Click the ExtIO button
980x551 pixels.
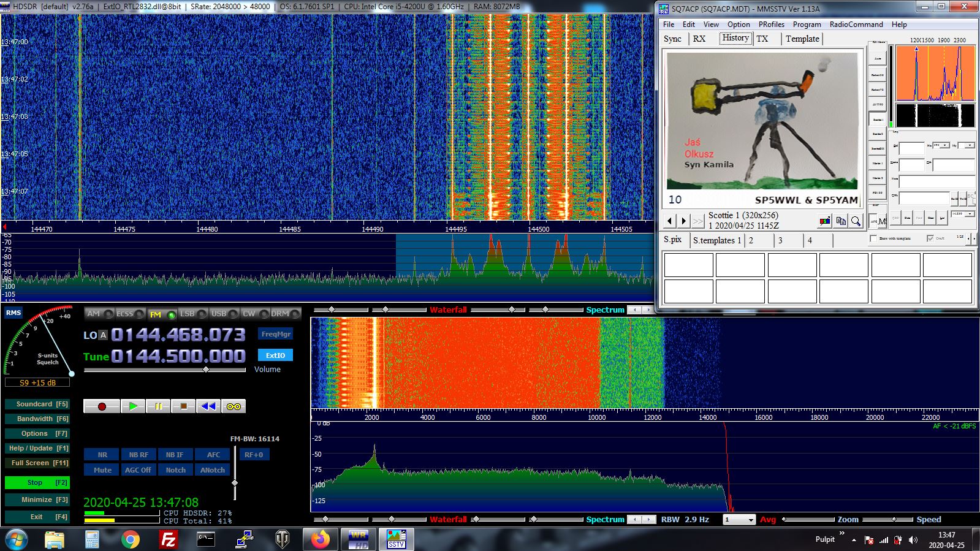(275, 355)
